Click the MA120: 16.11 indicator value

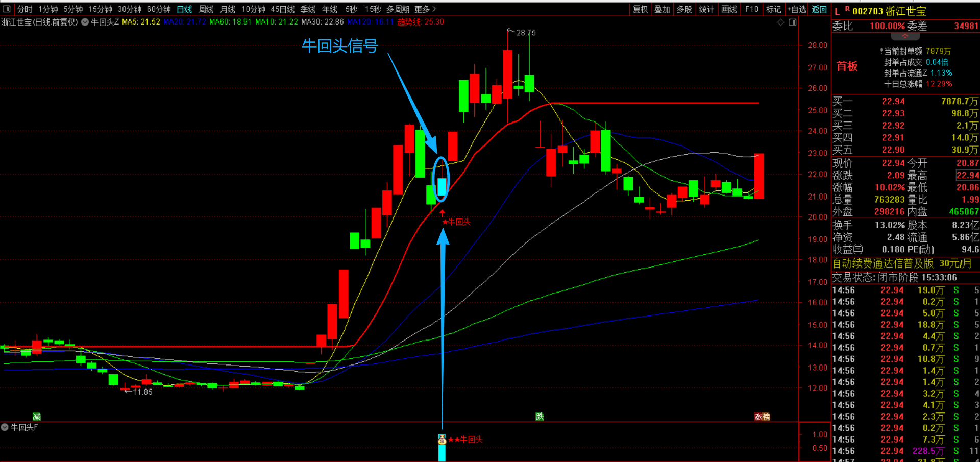[x=371, y=22]
